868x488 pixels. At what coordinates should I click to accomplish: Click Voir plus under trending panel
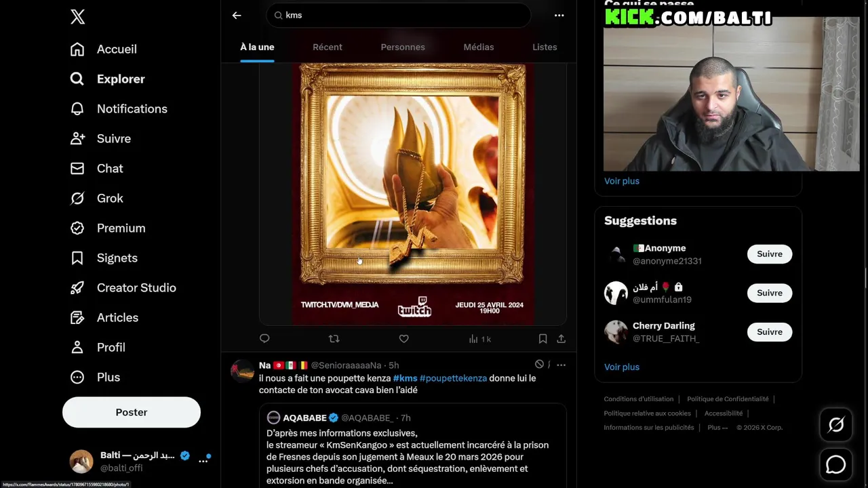click(622, 181)
